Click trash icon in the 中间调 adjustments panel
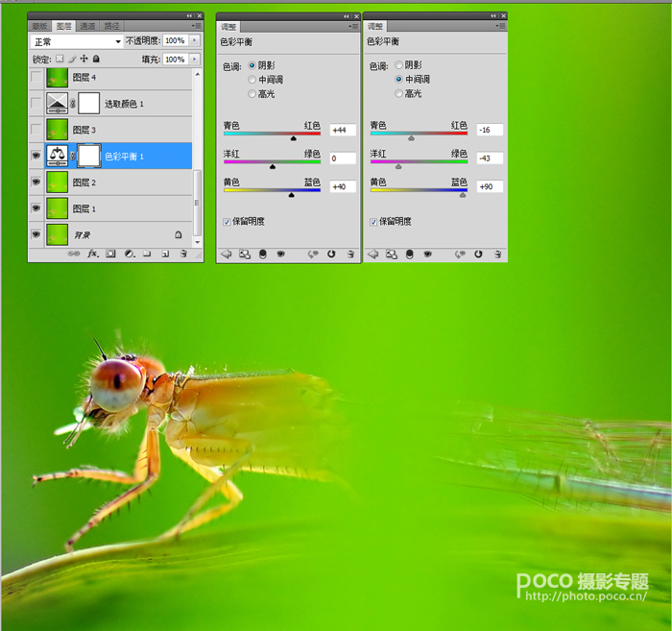The width and height of the screenshot is (672, 631). click(497, 255)
